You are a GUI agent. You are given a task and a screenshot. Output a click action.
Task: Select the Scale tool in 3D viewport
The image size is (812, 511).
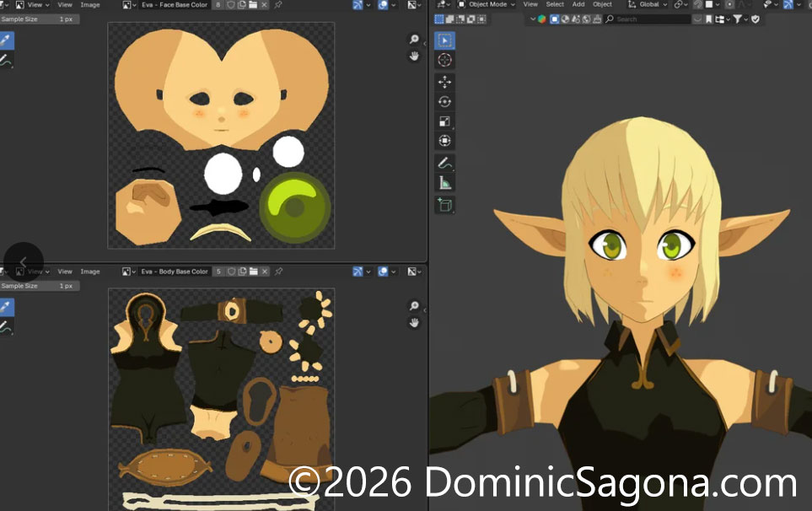tap(444, 121)
